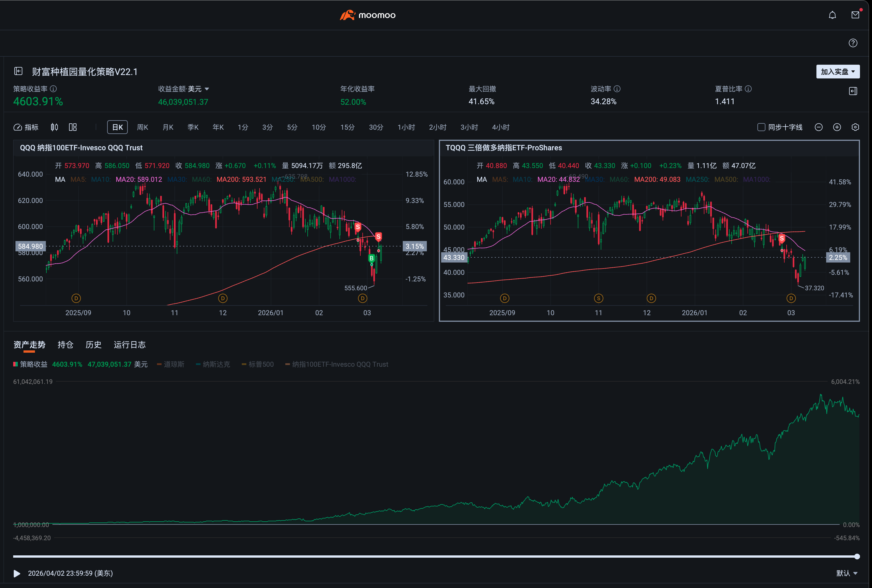
Task: Click the MA20 44.832 label on TQQQ chart
Action: pos(559,179)
